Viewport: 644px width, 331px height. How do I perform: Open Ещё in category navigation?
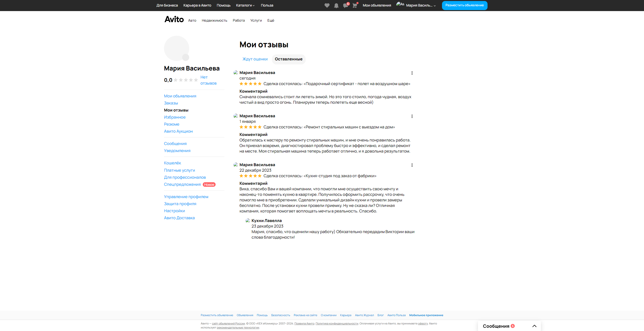tap(271, 20)
